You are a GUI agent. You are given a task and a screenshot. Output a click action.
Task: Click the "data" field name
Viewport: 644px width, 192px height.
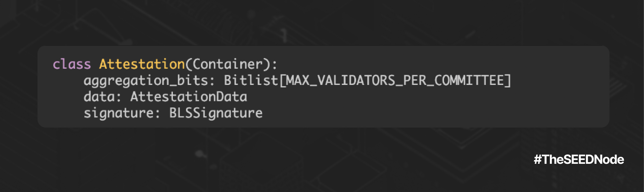point(99,97)
